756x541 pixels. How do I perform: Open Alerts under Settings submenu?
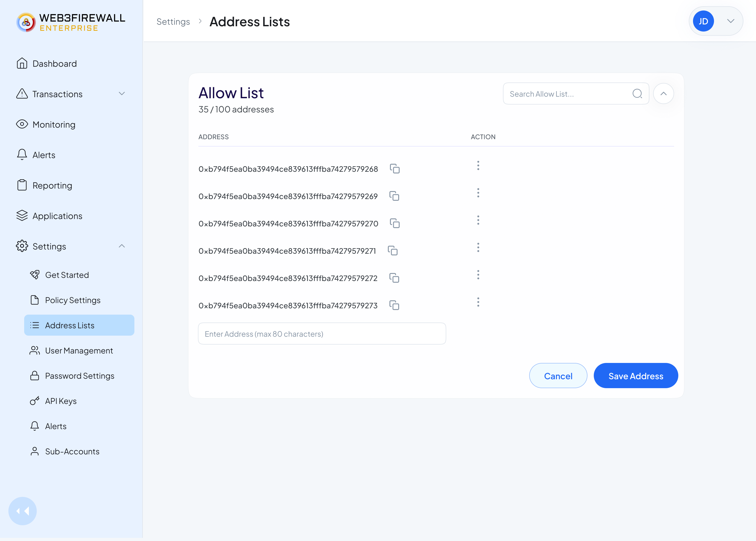pyautogui.click(x=56, y=426)
